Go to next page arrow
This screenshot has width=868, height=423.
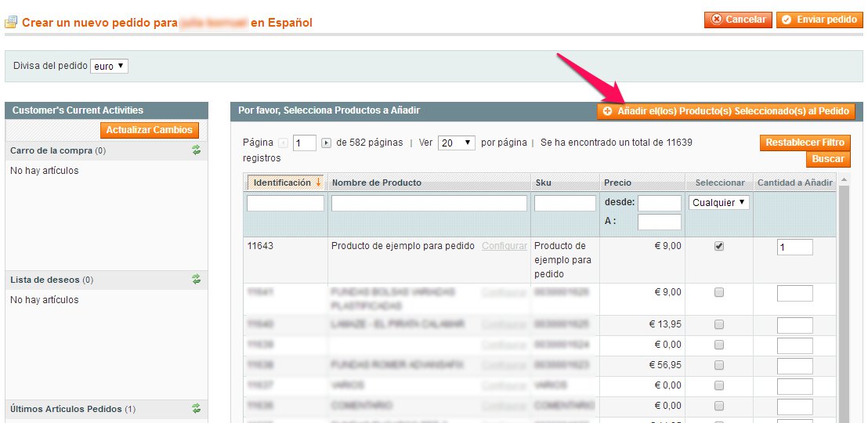pyautogui.click(x=327, y=143)
